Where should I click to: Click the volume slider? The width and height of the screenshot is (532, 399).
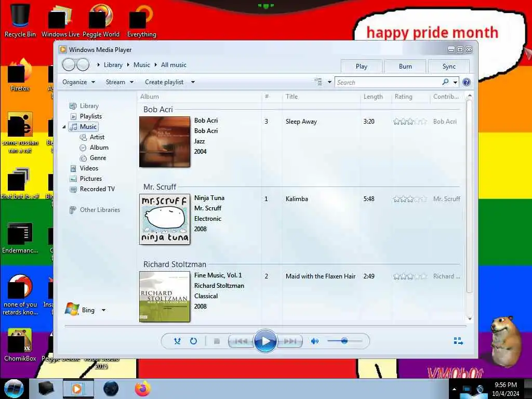pos(344,341)
